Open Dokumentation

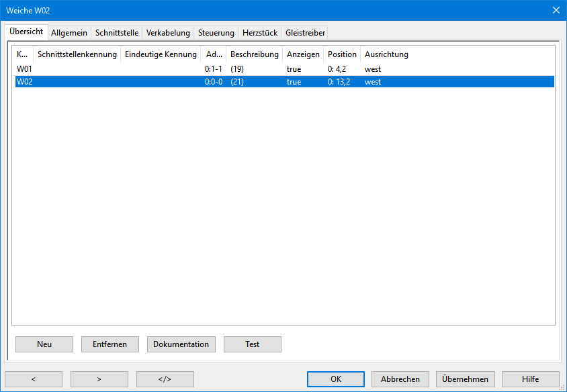click(181, 344)
